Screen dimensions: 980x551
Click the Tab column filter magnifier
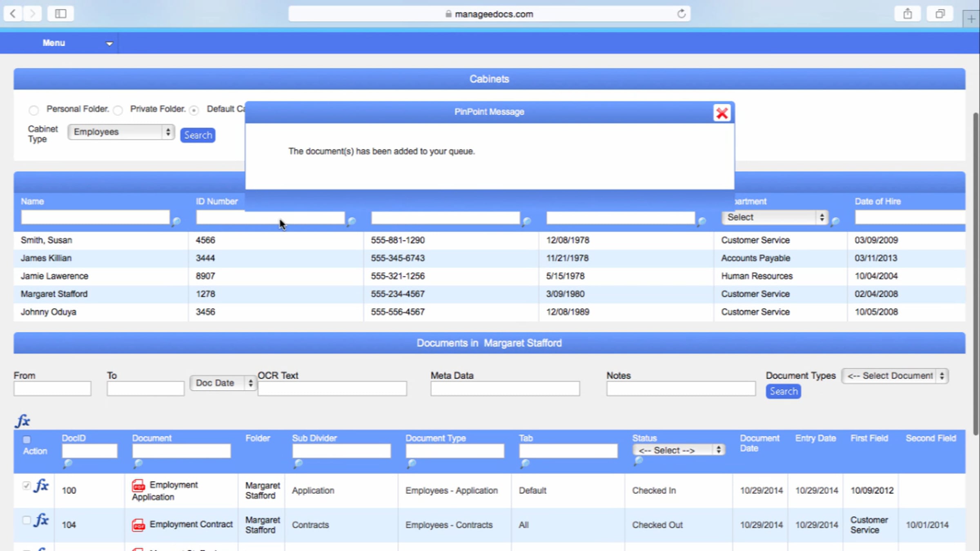click(525, 464)
